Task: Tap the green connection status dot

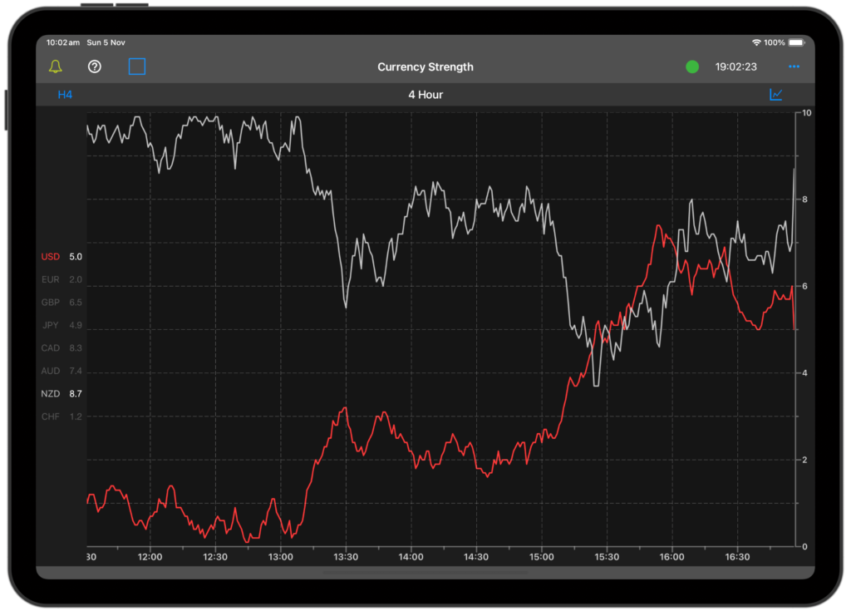Action: point(692,67)
